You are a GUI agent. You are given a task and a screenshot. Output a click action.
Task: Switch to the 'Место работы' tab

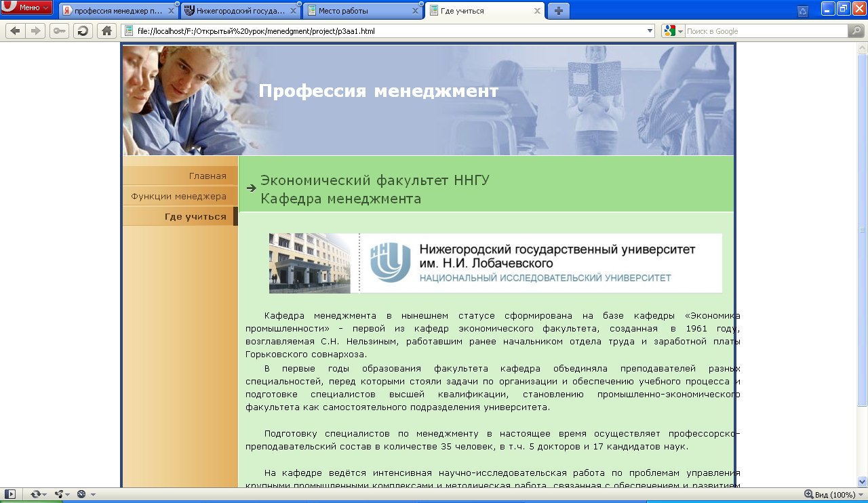pyautogui.click(x=362, y=11)
